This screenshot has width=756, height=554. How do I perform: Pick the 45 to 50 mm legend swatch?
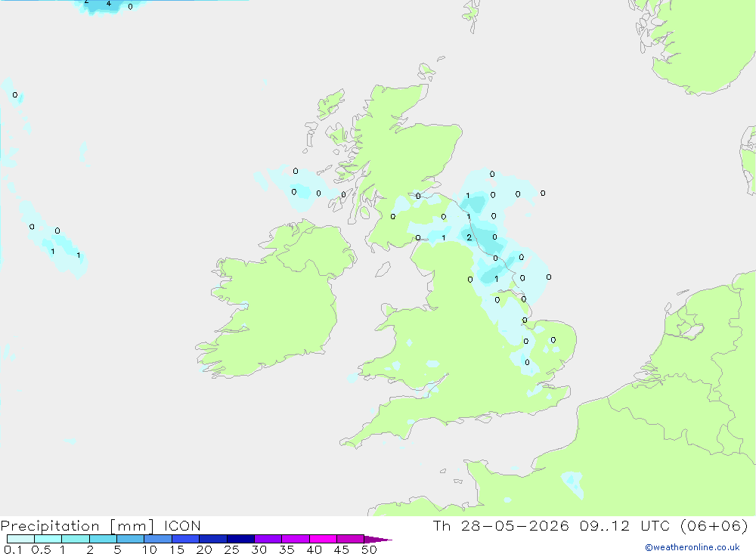[351, 539]
